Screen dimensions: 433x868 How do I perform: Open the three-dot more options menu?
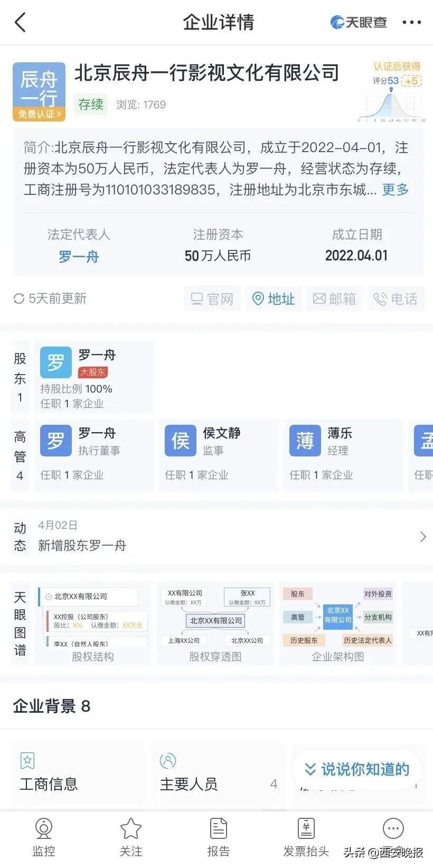pos(411,23)
